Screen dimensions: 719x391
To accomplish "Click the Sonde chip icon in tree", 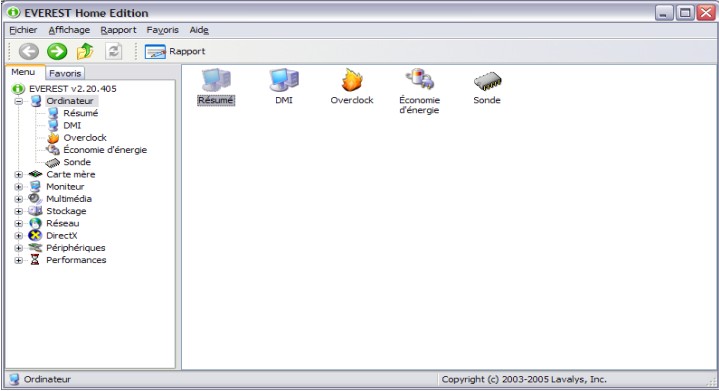I will click(53, 162).
